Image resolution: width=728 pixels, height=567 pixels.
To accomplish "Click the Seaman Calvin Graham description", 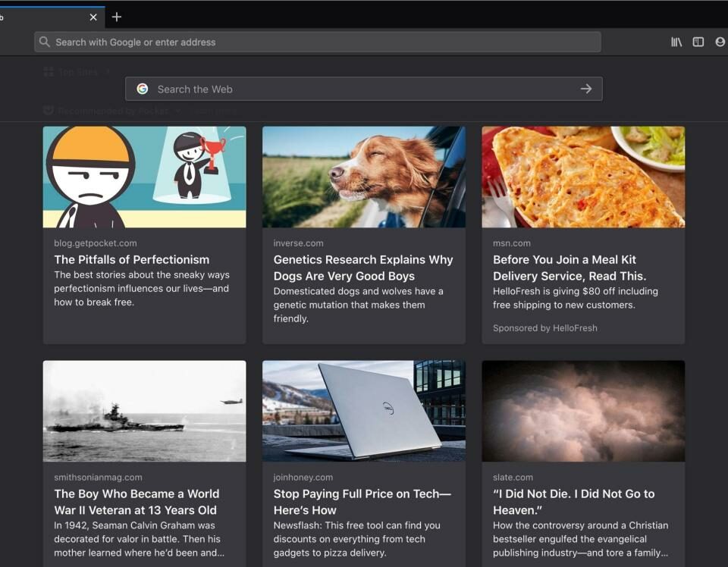I will (139, 539).
